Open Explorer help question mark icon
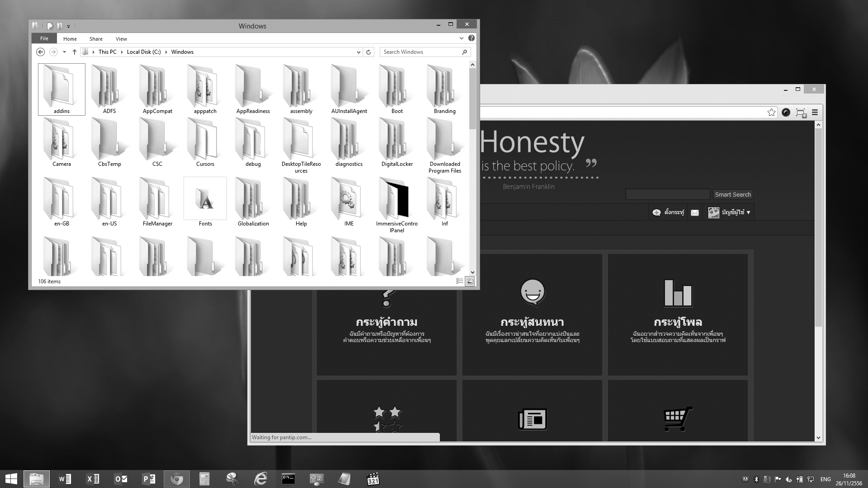The width and height of the screenshot is (868, 488). point(472,38)
